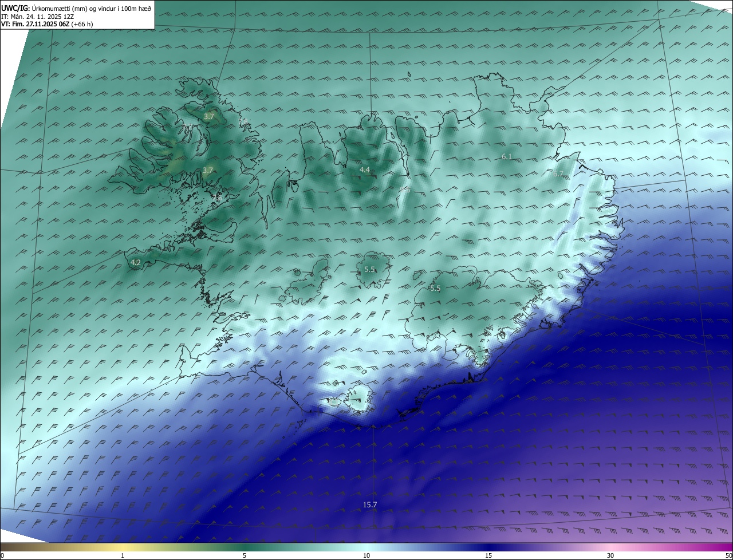
Task: Click the 5.5 value on Vatnajökull glacier
Action: point(435,288)
